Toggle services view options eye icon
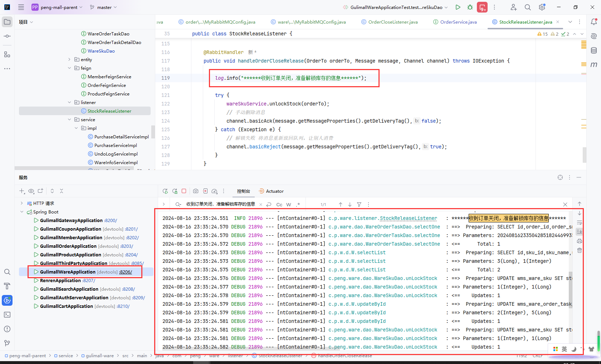601x364 pixels. [31, 191]
